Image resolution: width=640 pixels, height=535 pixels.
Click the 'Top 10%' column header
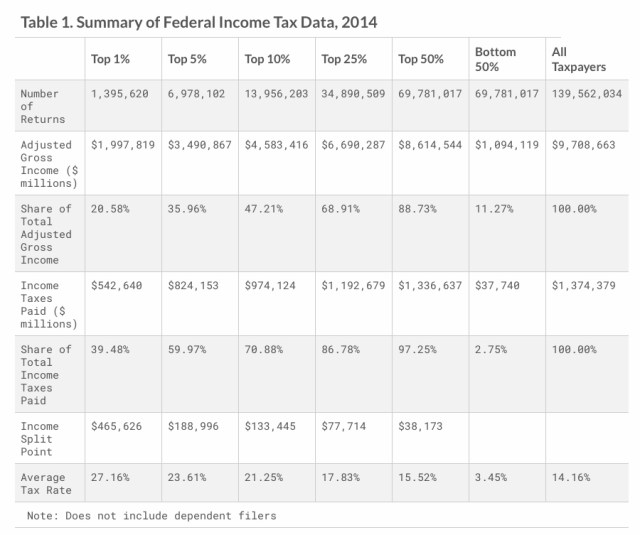(x=267, y=59)
